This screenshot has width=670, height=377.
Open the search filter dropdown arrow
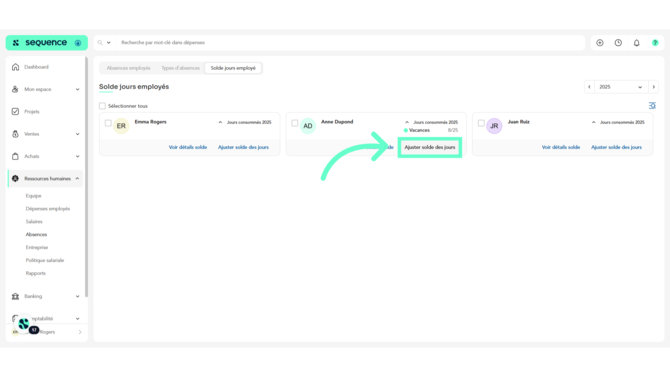coord(109,43)
